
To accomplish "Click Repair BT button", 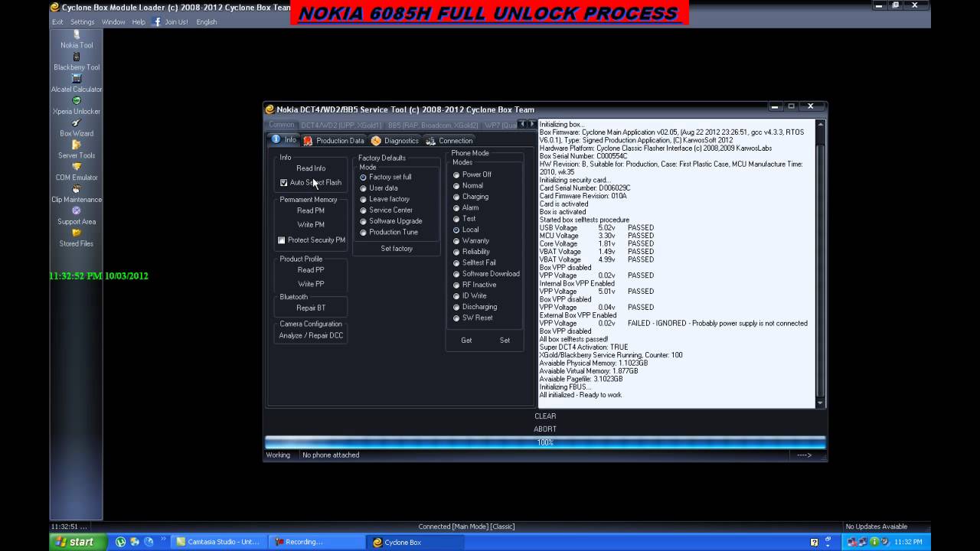I will click(311, 308).
